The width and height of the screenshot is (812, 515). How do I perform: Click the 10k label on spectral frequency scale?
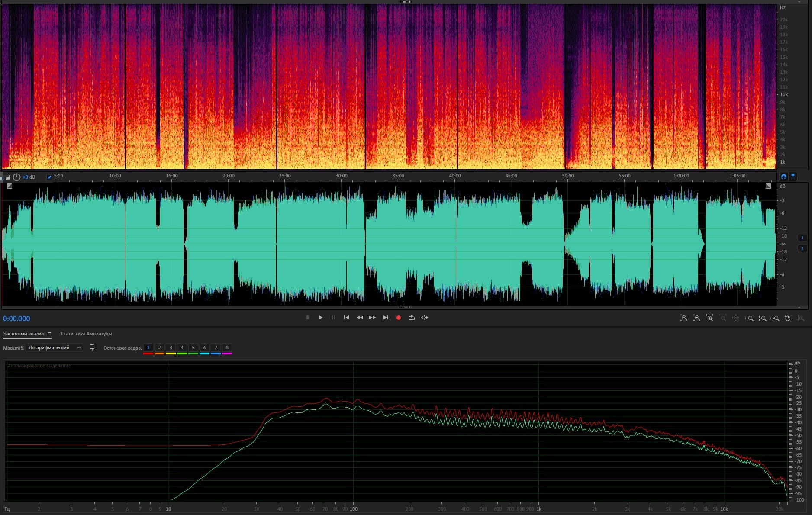click(784, 94)
